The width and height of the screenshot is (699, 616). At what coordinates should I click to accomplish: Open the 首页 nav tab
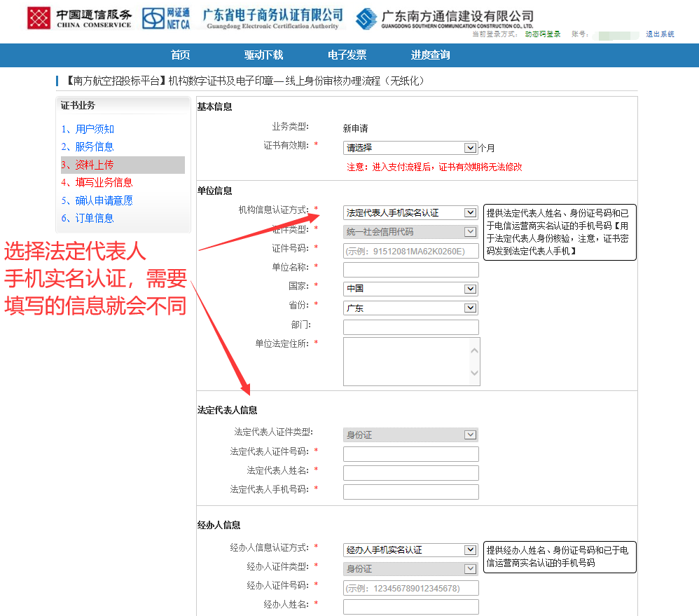(x=180, y=55)
